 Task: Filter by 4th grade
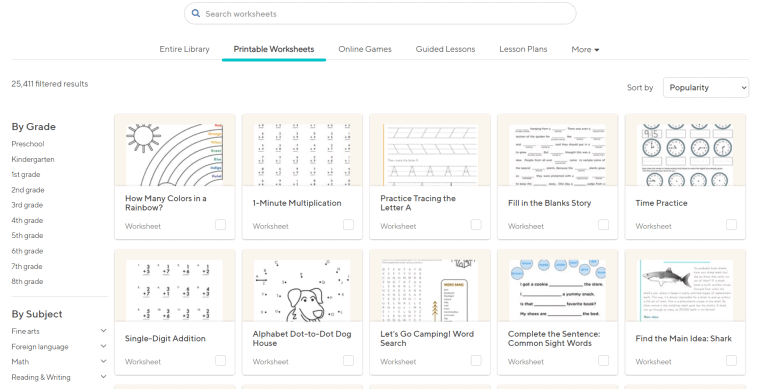pos(27,220)
